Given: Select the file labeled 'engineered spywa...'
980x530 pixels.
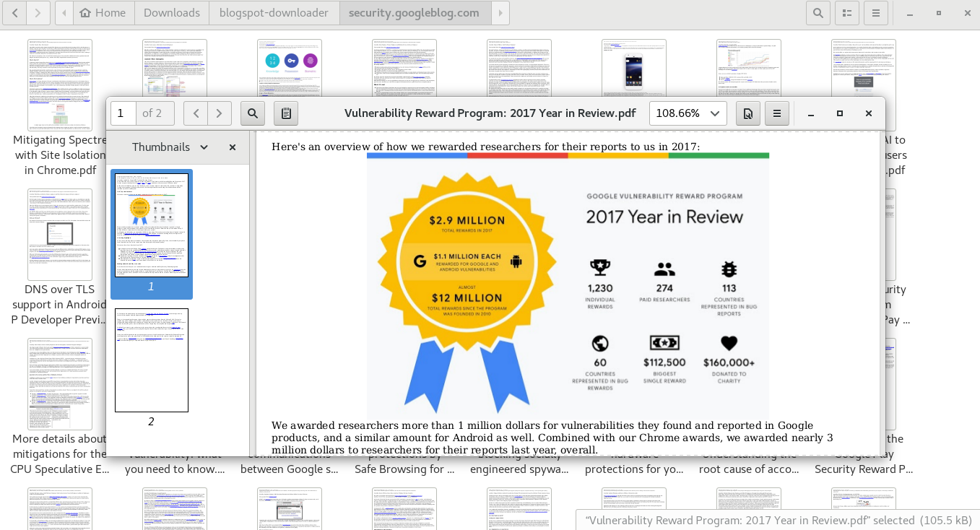Looking at the screenshot, I should (x=519, y=469).
